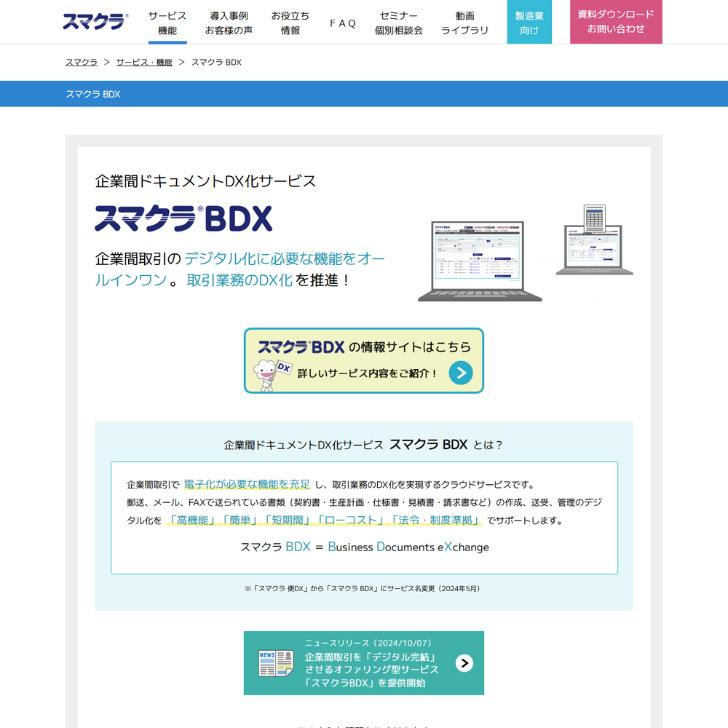Click the スマクラ BDX 情報サイトはこちら banner
728x728 pixels.
pyautogui.click(x=363, y=361)
